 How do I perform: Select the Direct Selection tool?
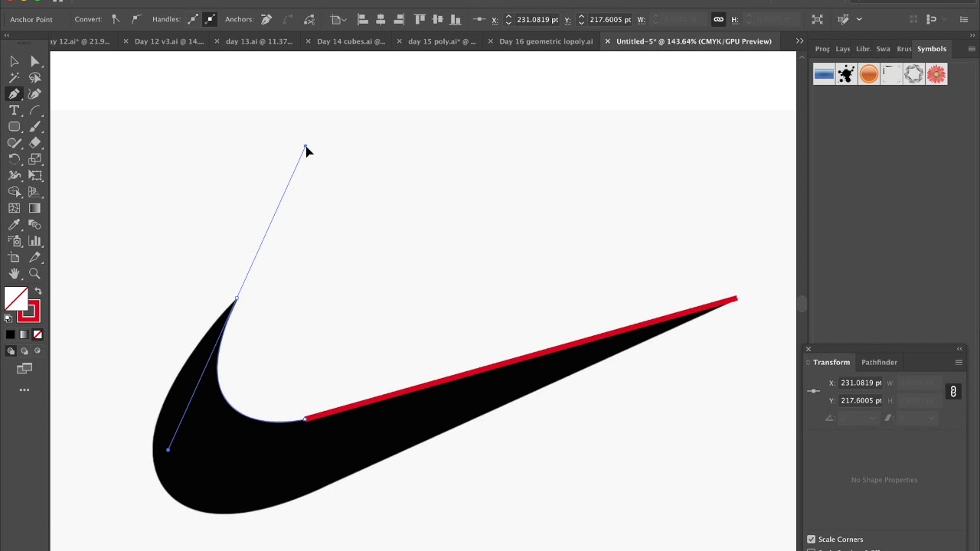34,61
